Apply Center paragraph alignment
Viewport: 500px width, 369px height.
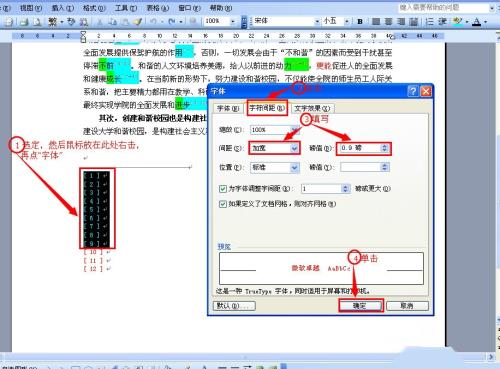click(x=389, y=22)
